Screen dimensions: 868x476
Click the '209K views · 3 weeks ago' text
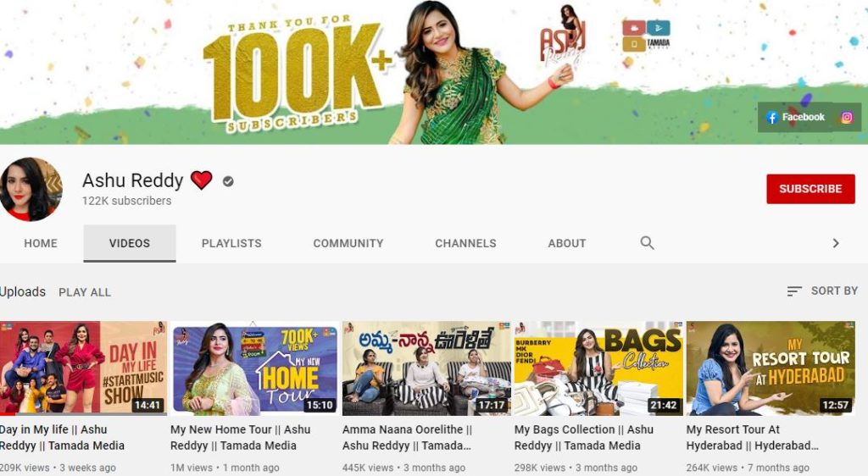pyautogui.click(x=58, y=468)
